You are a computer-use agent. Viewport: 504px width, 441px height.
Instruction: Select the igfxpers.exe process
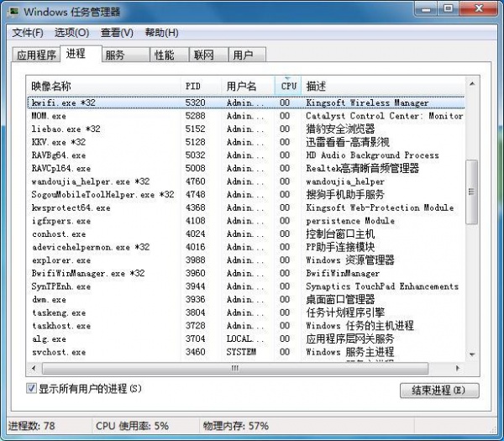(246, 221)
